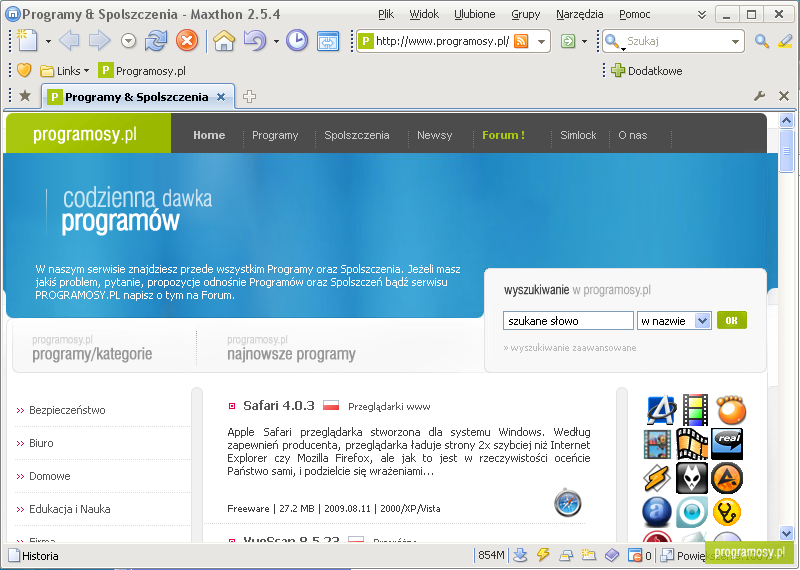Open the tab bar wrench icon
Viewport: 800px width, 570px height.
tap(760, 96)
